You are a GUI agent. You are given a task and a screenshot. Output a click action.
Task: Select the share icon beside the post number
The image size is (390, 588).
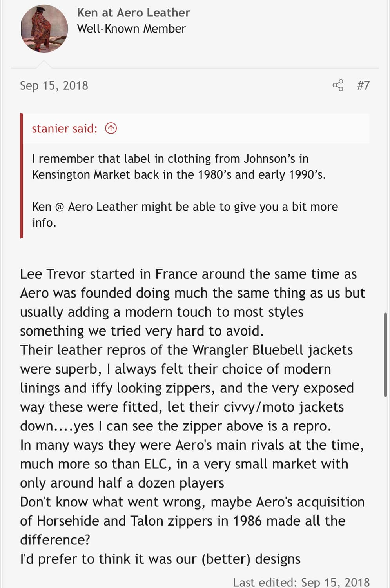coord(338,85)
